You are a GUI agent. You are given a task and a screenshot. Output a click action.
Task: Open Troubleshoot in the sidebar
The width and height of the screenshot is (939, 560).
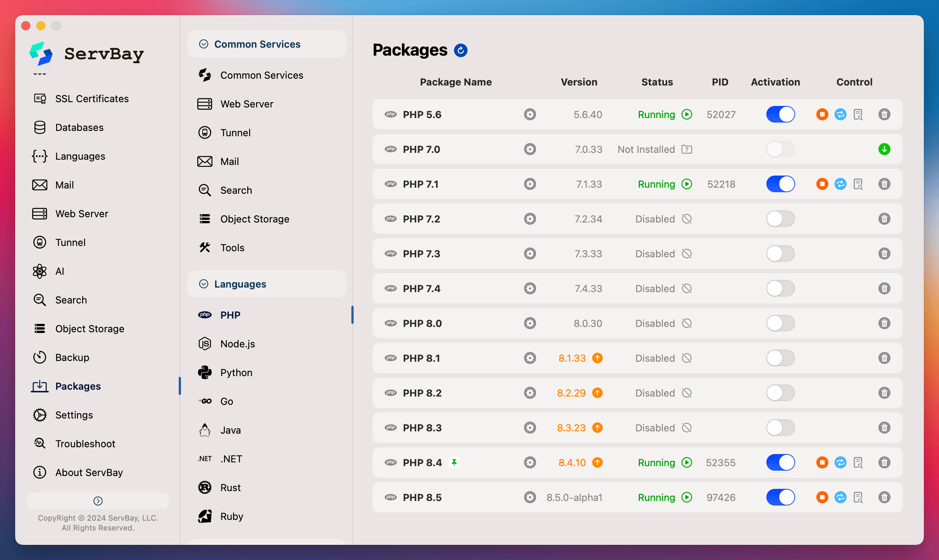(74, 444)
